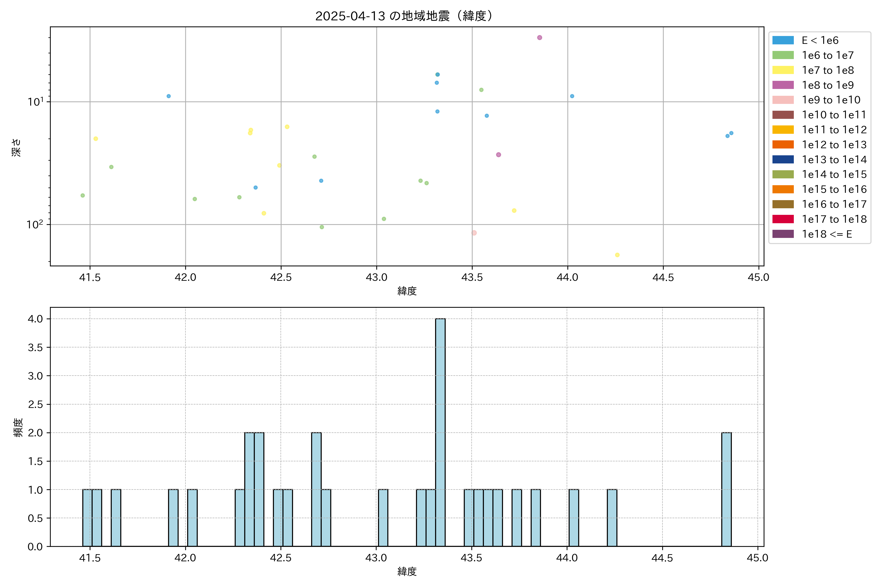Click the green 1e6 to 1e7 swatch
This screenshot has width=882, height=588.
click(783, 56)
